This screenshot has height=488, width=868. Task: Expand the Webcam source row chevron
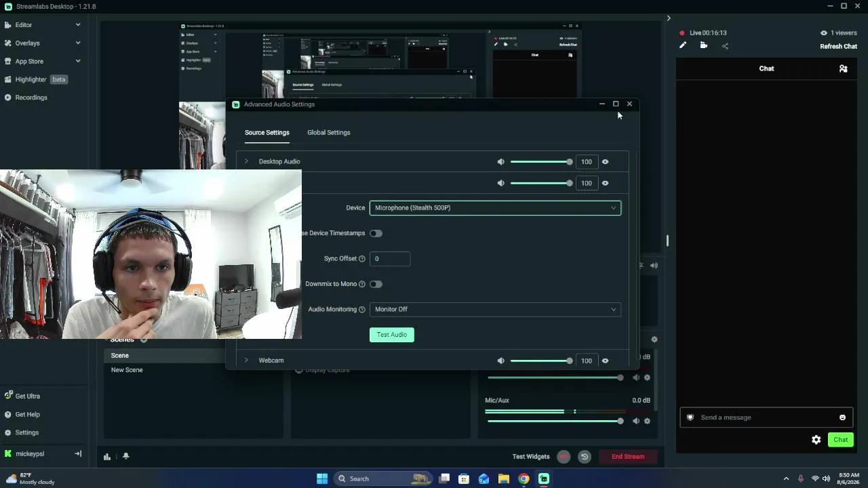pos(246,360)
